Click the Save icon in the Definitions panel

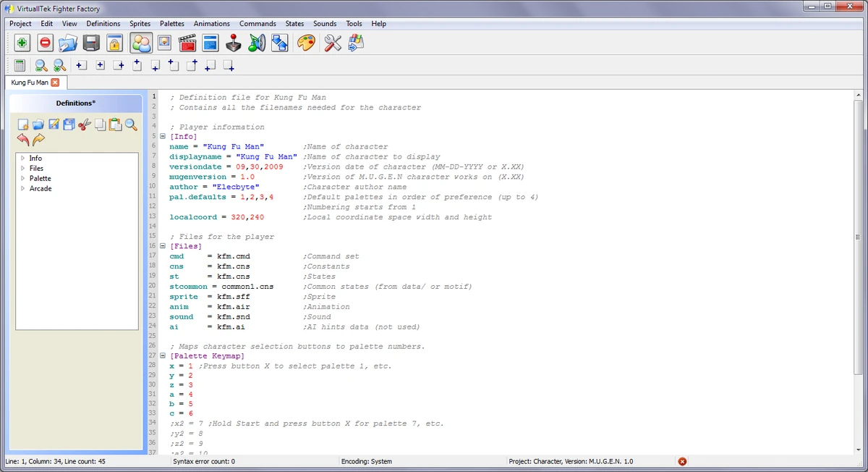(x=69, y=125)
